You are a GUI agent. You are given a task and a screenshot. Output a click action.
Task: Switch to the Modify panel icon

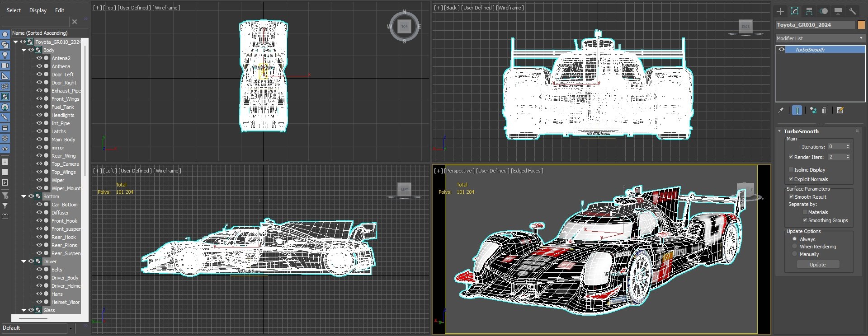795,11
